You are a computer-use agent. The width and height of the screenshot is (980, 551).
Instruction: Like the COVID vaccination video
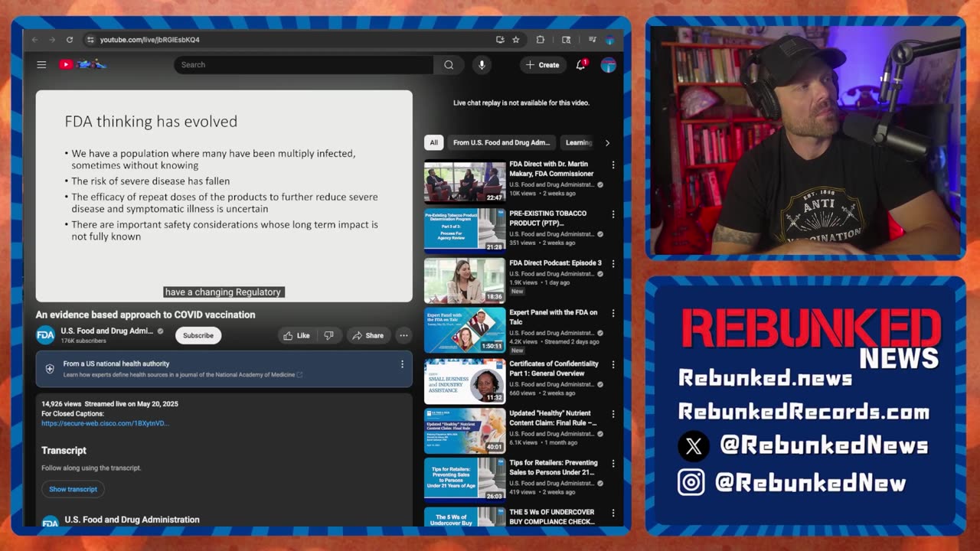pos(297,335)
